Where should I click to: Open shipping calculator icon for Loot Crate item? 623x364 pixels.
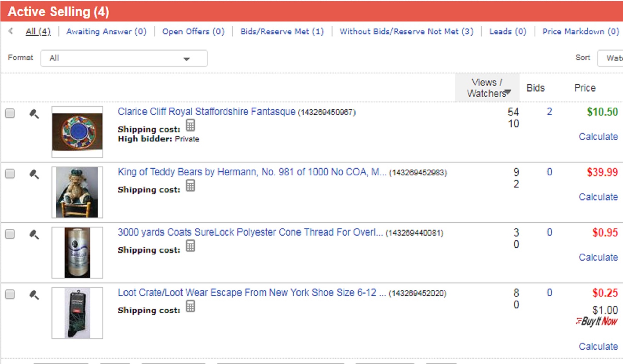coord(190,306)
